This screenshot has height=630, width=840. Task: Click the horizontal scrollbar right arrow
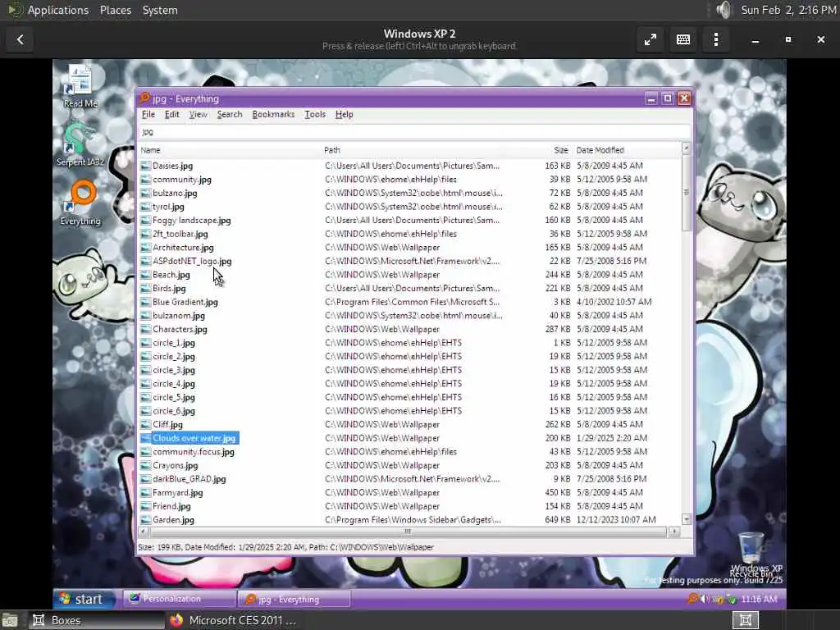click(x=674, y=532)
